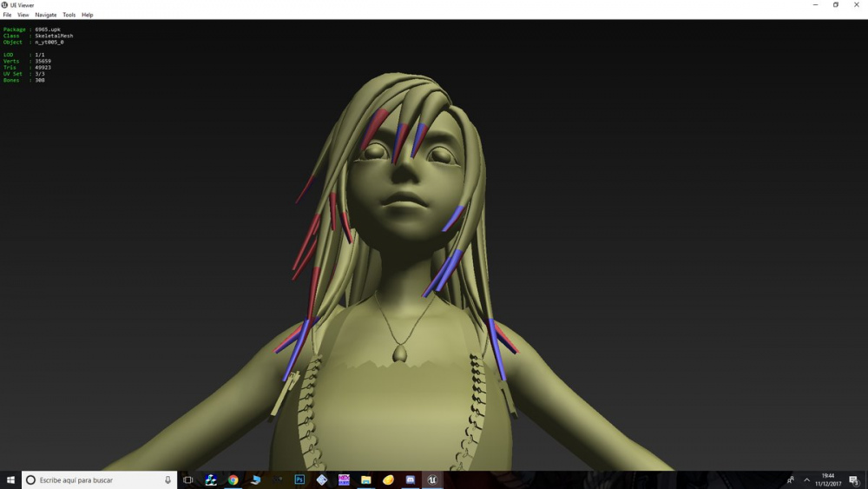Close the UE Viewer window
868x489 pixels.
(857, 5)
